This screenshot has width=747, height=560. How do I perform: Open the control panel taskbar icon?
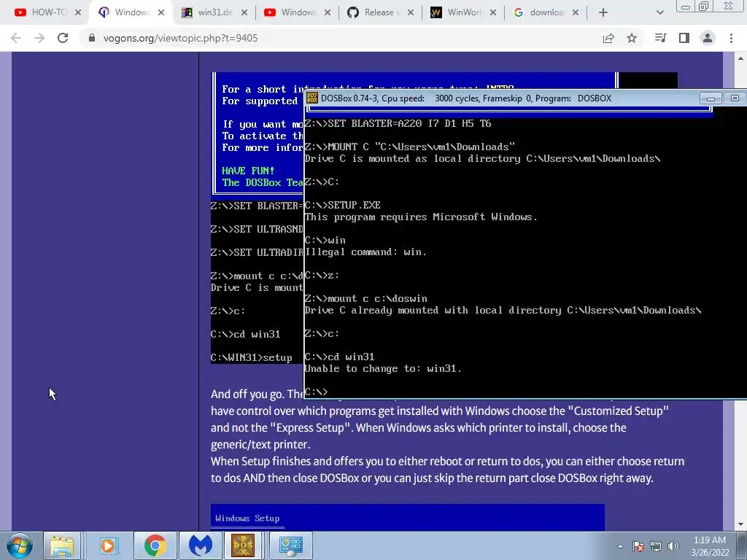[x=290, y=545]
